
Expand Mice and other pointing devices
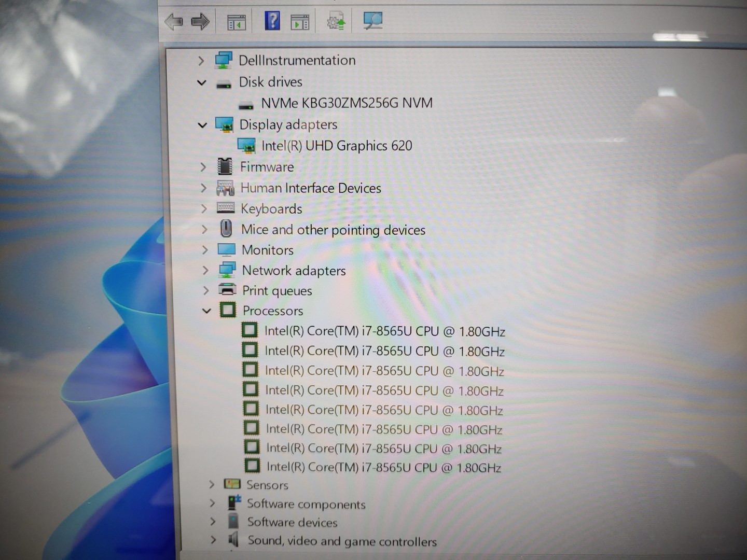(205, 229)
